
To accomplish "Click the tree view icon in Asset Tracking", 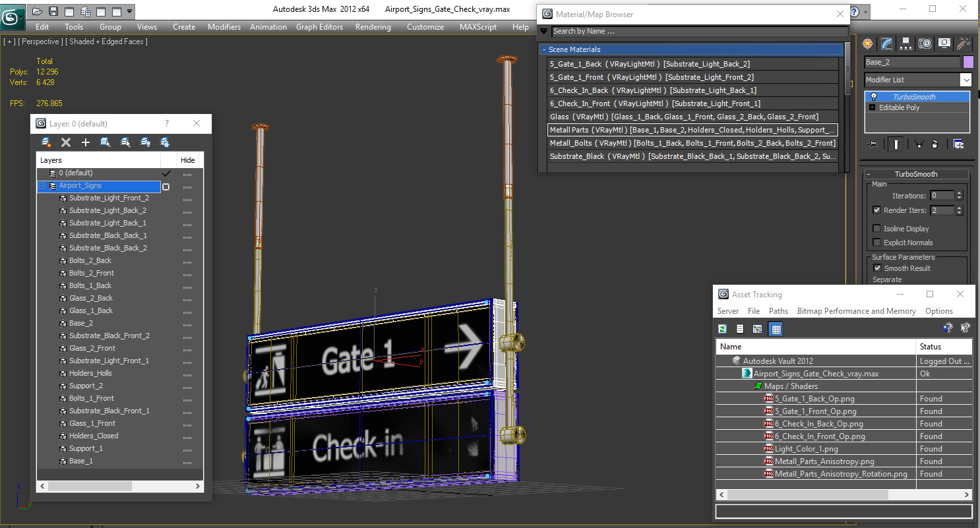I will click(x=757, y=329).
